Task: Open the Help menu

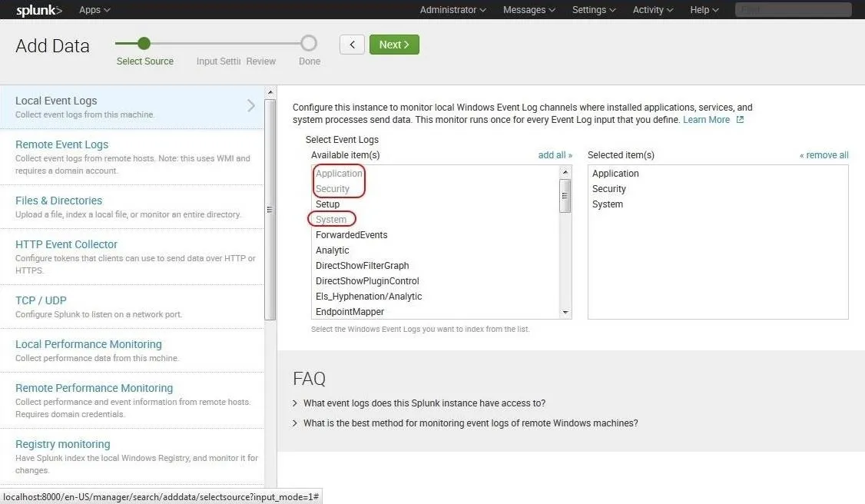Action: point(704,10)
